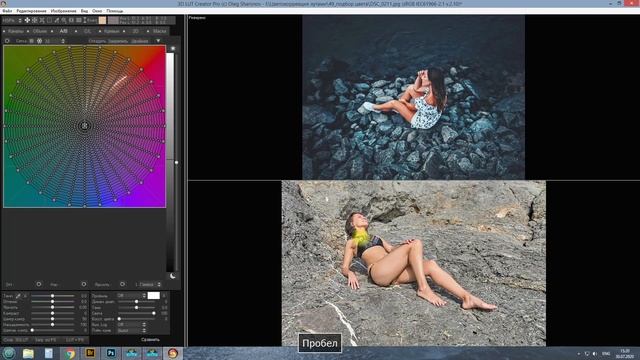640x360 pixels.
Task: Click the Закрепить button
Action: click(x=118, y=41)
